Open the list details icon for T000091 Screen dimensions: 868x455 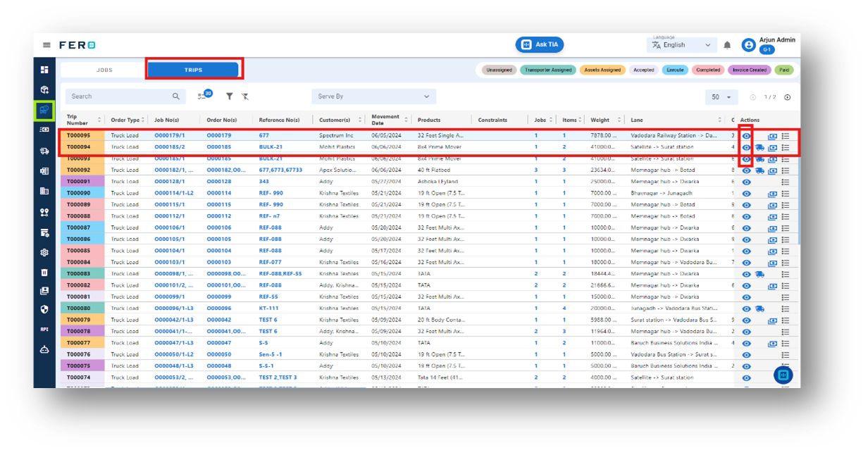click(x=785, y=182)
